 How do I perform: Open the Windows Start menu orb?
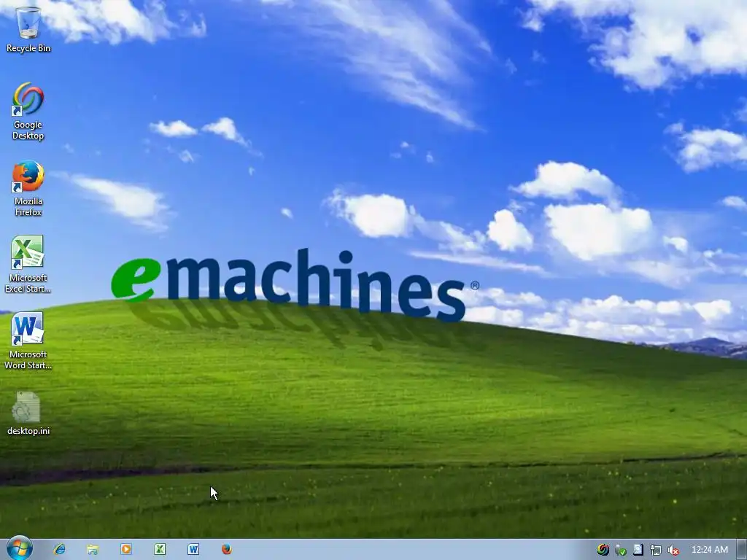tap(20, 549)
